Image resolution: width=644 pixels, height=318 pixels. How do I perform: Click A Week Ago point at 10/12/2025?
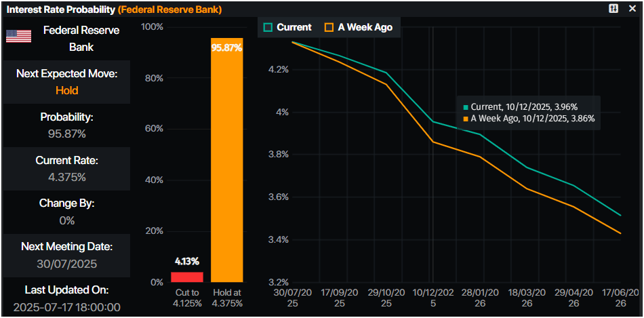[x=432, y=142]
